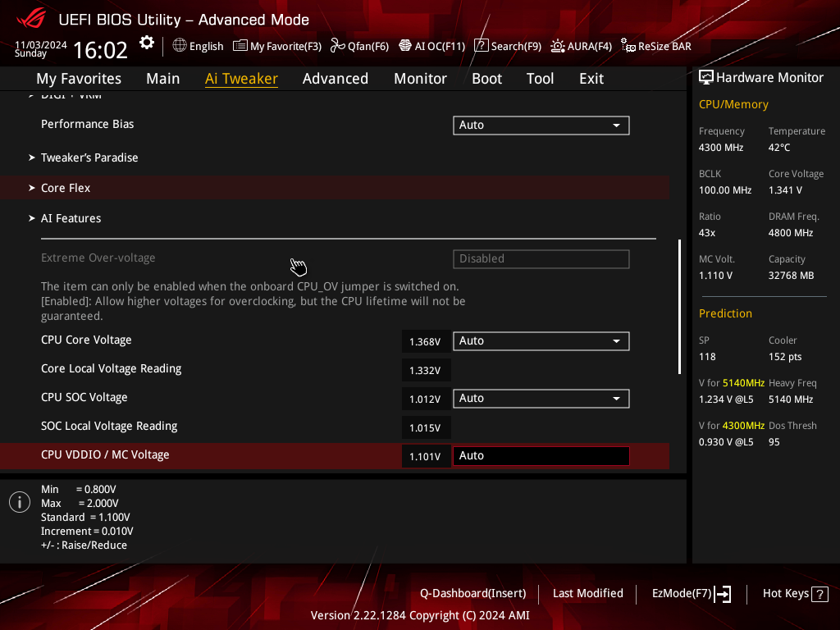Open settings via the gear icon
The height and width of the screenshot is (630, 840).
pos(147,43)
